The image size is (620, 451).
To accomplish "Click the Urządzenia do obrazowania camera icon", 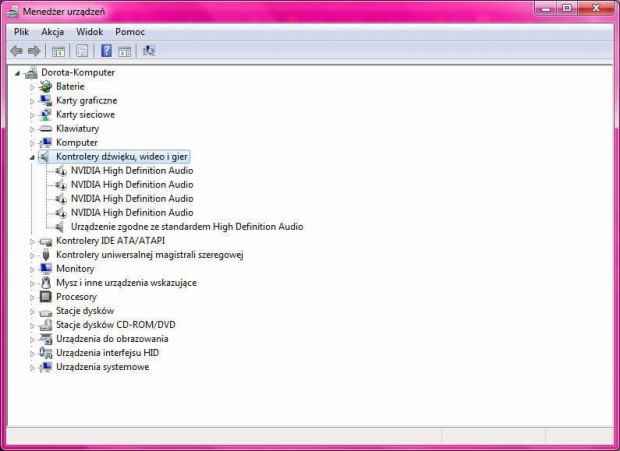I will 46,339.
